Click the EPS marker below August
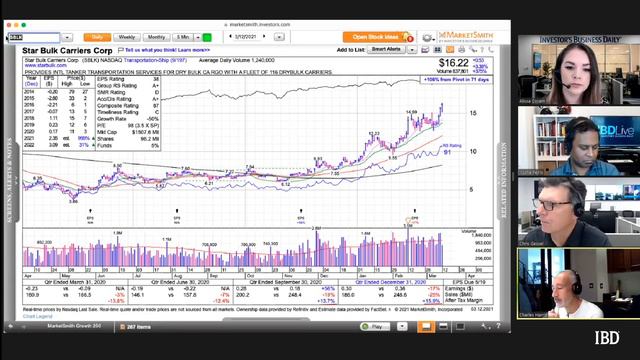 [x=177, y=216]
